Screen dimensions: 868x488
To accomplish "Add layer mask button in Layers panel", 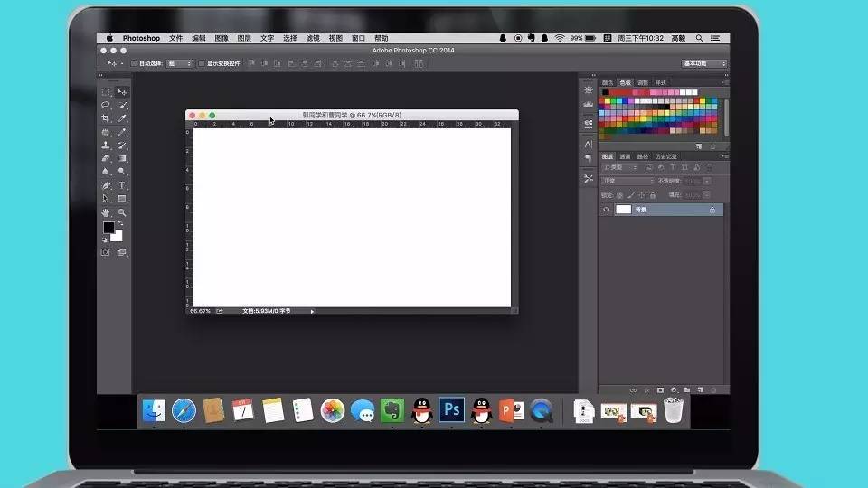I will [x=660, y=390].
